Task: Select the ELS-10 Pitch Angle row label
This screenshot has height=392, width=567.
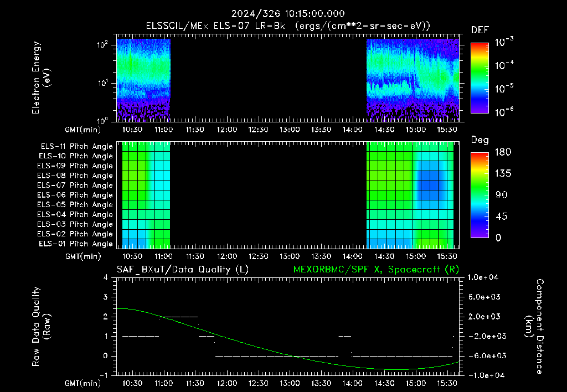Action: point(76,156)
